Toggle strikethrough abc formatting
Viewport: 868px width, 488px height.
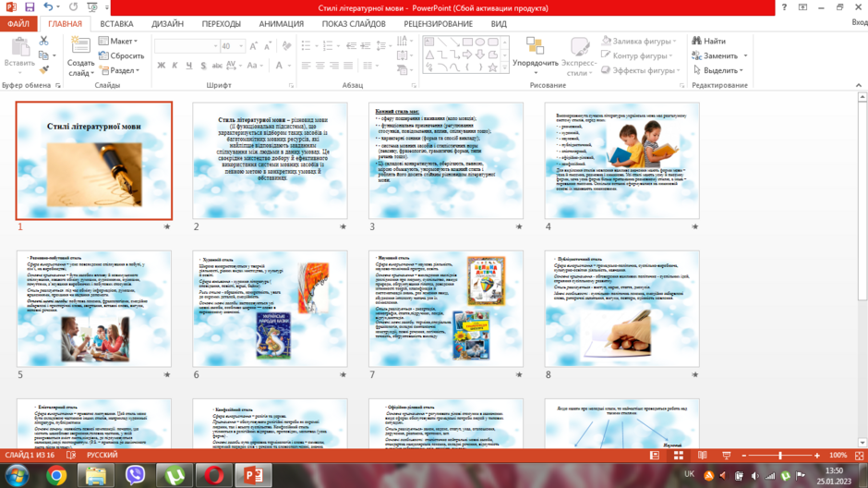pyautogui.click(x=217, y=66)
